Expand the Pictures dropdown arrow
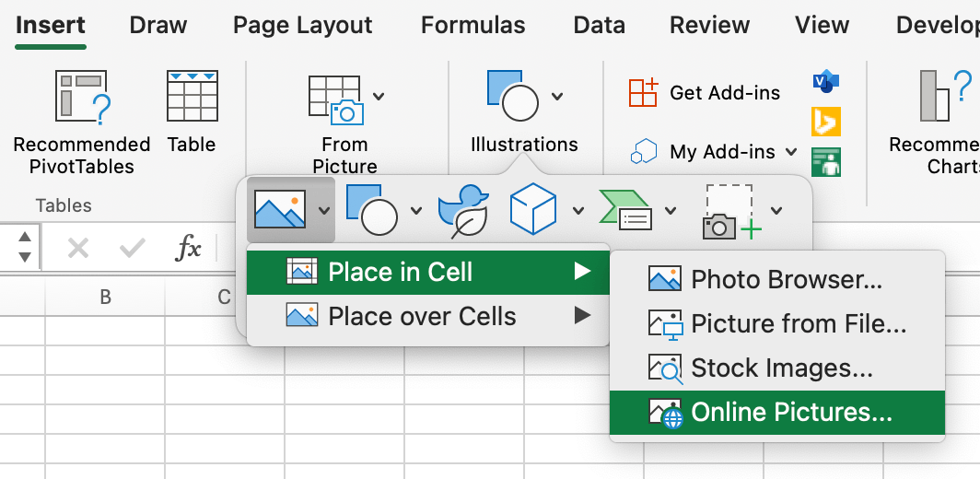The image size is (980, 479). pyautogui.click(x=324, y=211)
